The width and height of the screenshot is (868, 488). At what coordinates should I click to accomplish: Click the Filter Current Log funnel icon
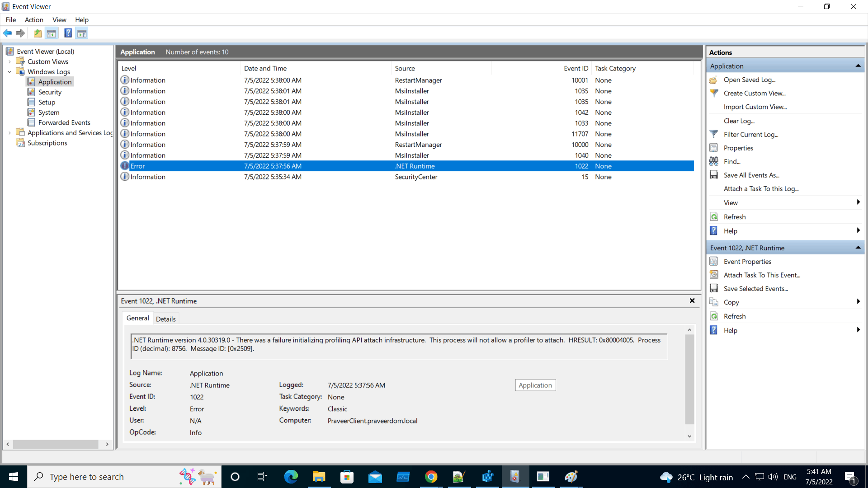click(714, 134)
